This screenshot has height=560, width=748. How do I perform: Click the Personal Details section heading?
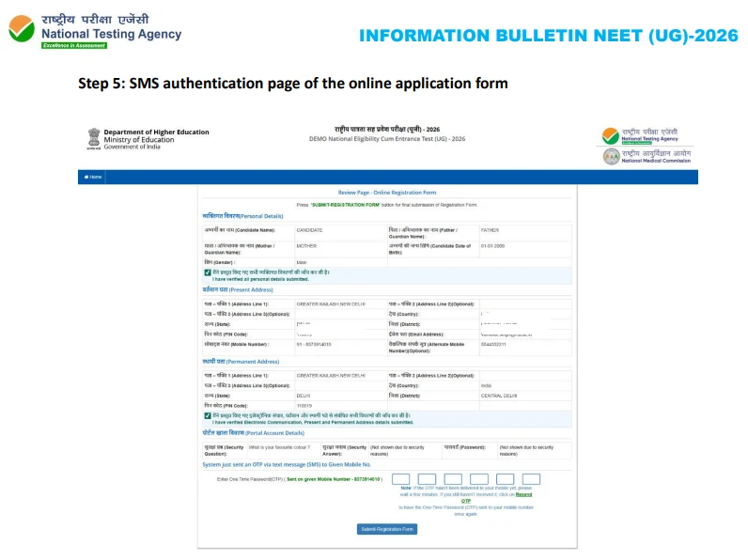pos(242,216)
